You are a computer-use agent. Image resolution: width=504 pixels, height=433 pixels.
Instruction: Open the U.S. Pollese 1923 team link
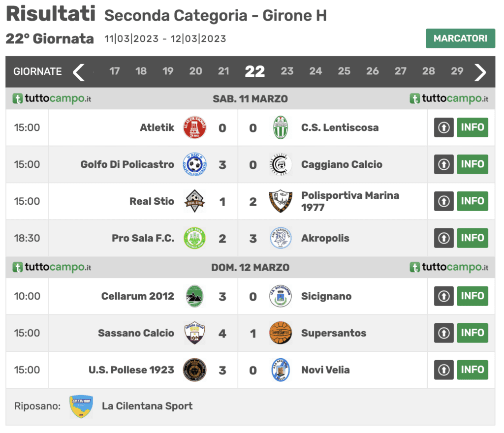pyautogui.click(x=131, y=370)
